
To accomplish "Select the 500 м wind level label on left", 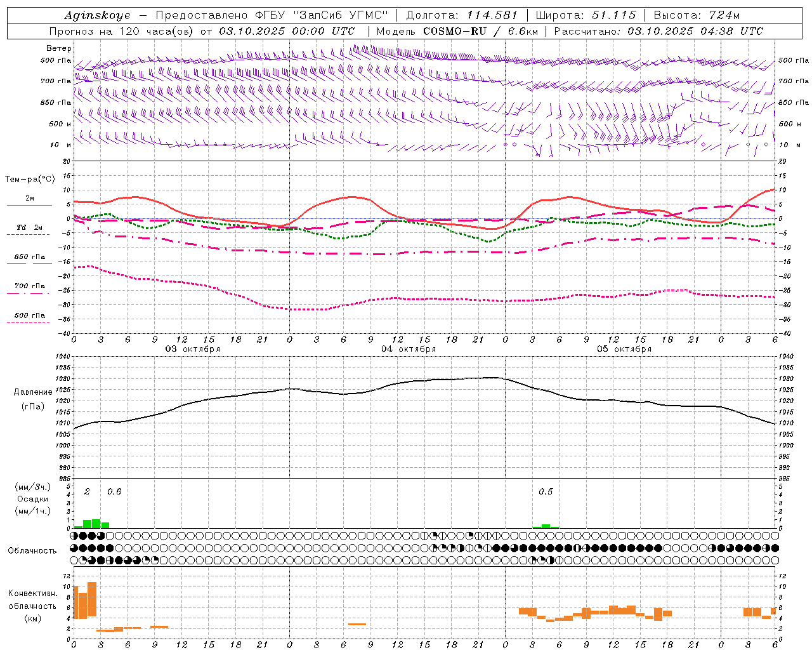I will 60,124.
